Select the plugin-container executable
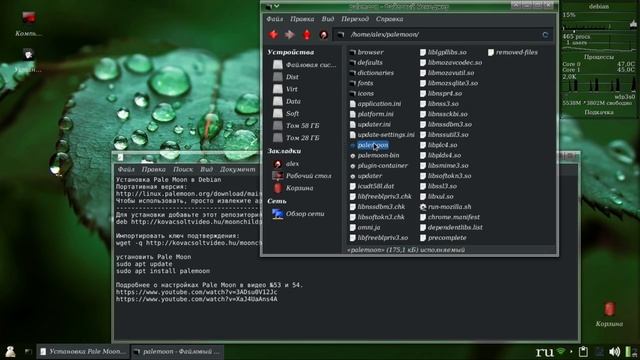The image size is (640, 360). click(x=379, y=165)
